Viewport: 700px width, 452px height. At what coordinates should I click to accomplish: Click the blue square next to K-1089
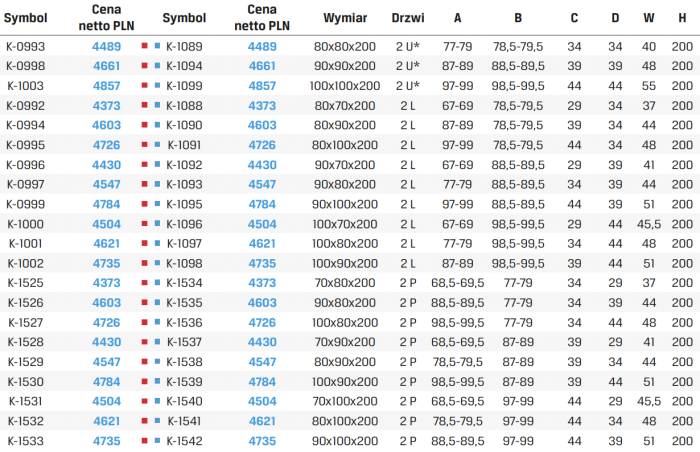[x=157, y=46]
